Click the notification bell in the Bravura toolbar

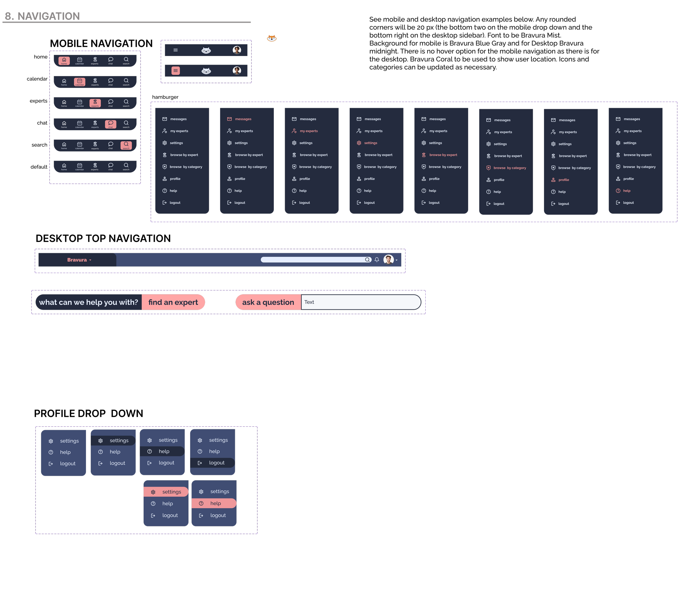[x=377, y=260]
